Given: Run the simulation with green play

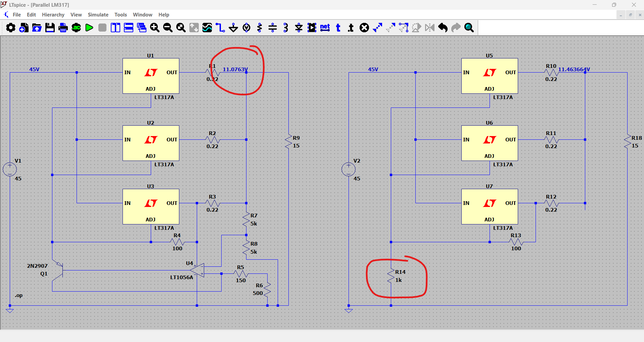Looking at the screenshot, I should point(89,28).
